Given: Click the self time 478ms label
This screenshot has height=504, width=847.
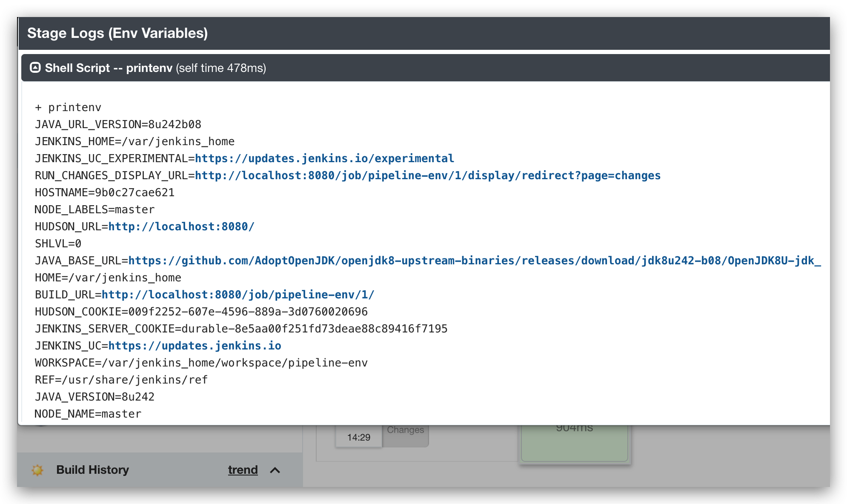Looking at the screenshot, I should (221, 68).
